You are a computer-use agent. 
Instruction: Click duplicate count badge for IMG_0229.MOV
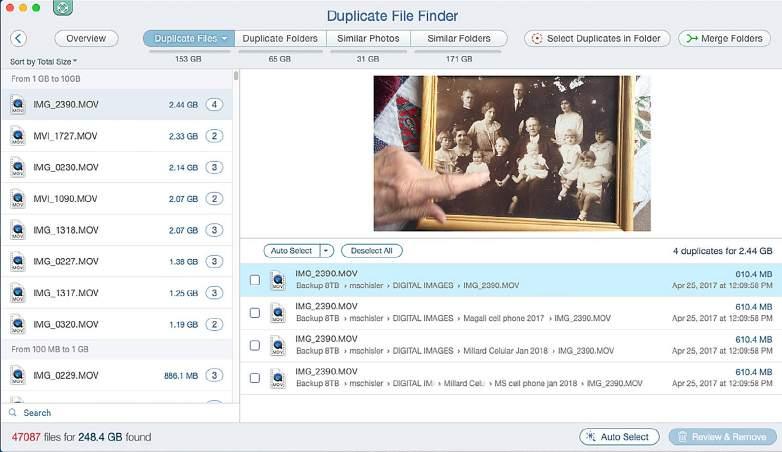tap(214, 375)
